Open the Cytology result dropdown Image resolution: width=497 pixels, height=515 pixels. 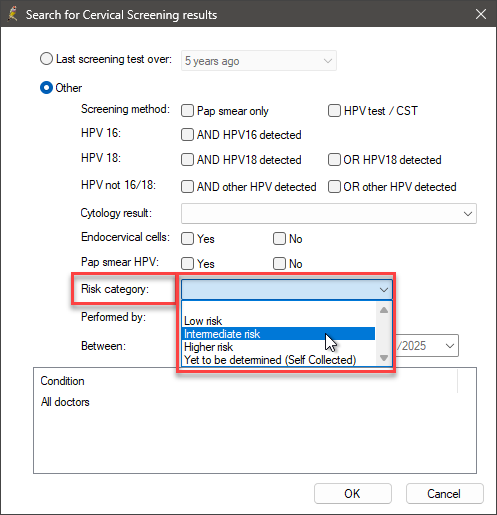point(329,214)
